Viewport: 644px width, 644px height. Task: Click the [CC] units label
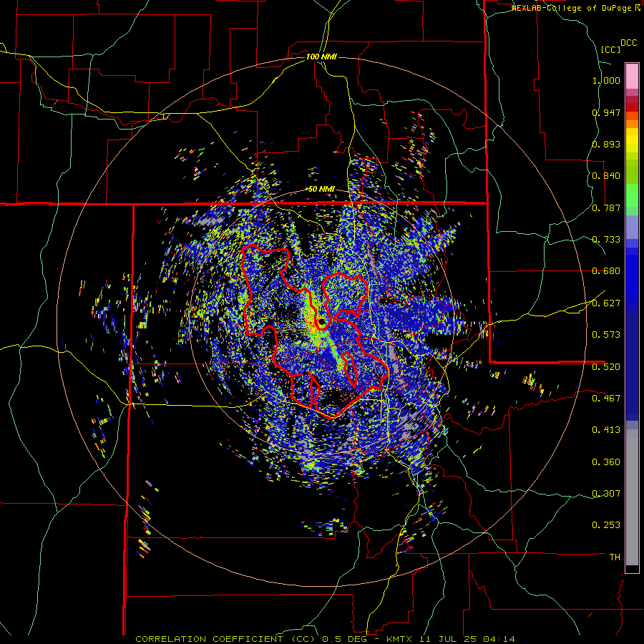(x=610, y=49)
